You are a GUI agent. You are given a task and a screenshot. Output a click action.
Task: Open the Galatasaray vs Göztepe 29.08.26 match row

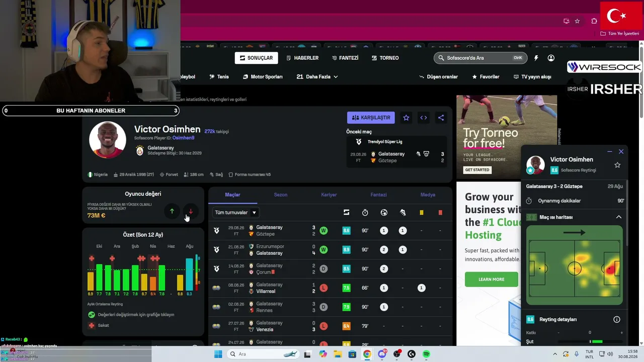click(330, 231)
